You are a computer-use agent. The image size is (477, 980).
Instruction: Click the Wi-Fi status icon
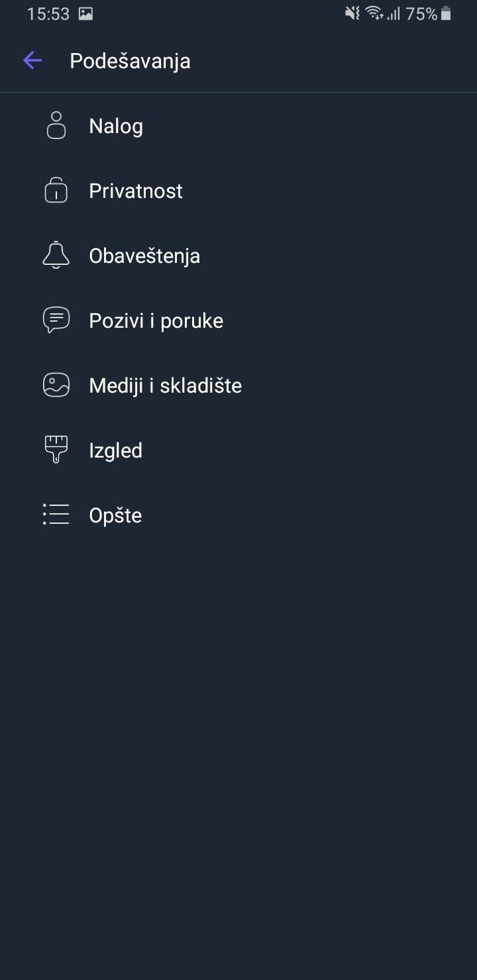[374, 13]
